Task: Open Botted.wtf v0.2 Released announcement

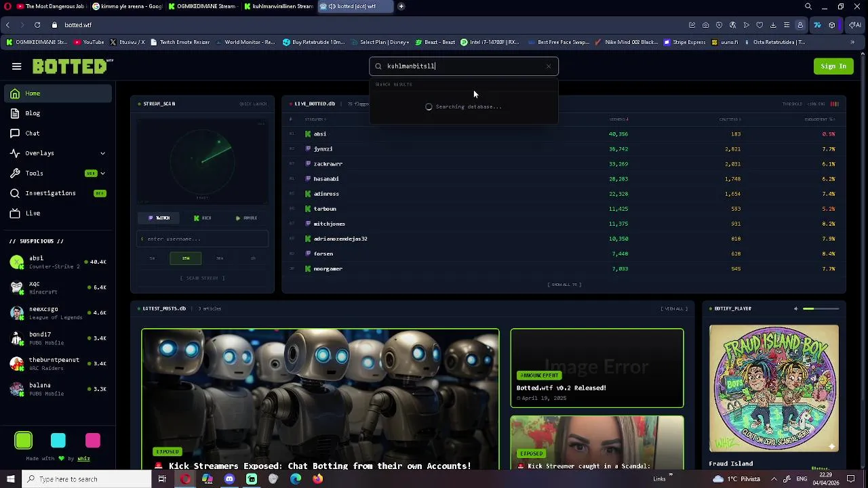Action: pos(597,368)
